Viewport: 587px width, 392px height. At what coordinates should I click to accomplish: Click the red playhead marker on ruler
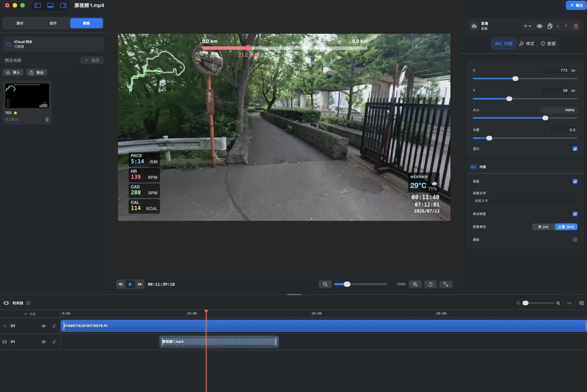click(x=206, y=312)
